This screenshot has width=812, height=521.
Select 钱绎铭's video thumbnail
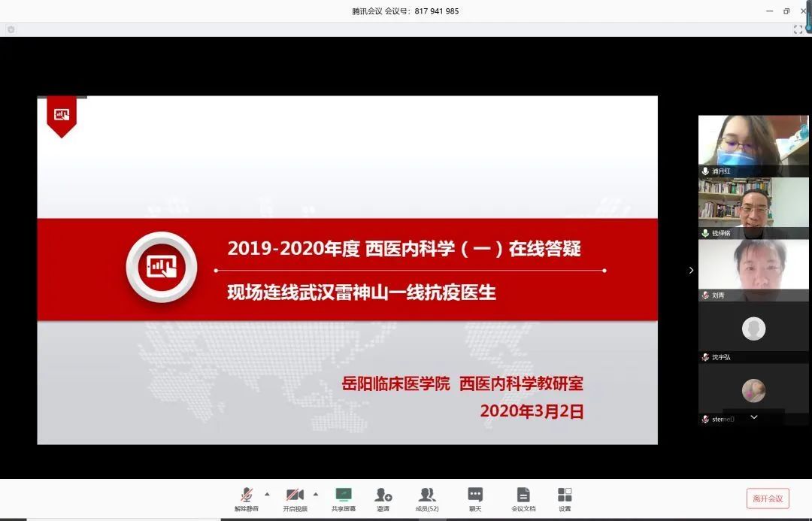click(x=753, y=204)
